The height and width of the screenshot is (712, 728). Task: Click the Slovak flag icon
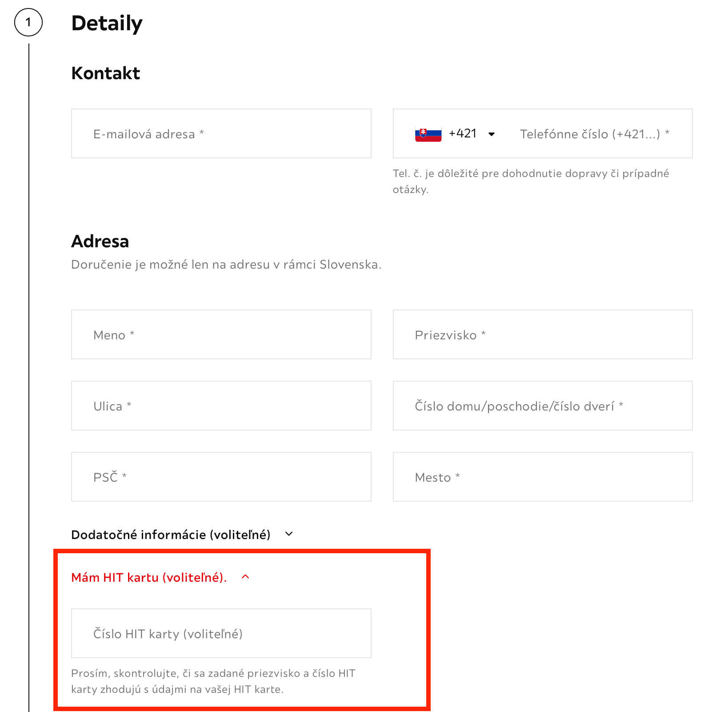click(428, 134)
